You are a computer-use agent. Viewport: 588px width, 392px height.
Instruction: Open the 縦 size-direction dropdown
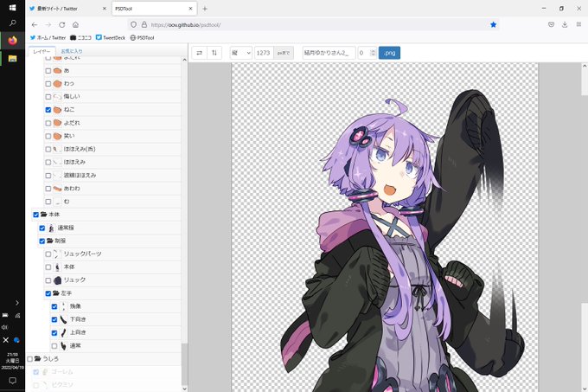(x=240, y=53)
